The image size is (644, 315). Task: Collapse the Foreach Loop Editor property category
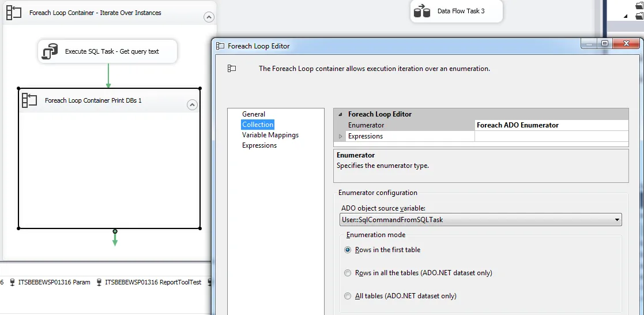pyautogui.click(x=340, y=114)
